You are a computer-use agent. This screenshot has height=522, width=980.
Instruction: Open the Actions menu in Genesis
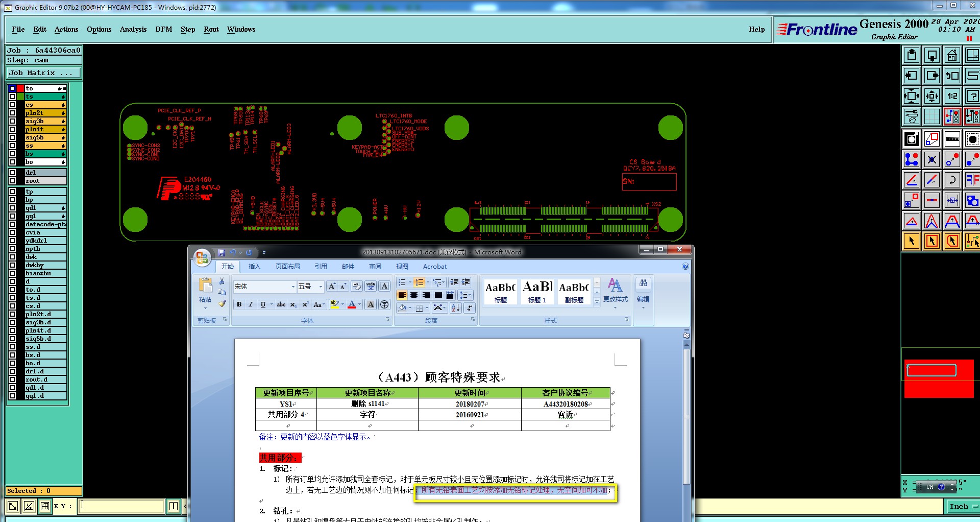(x=66, y=29)
